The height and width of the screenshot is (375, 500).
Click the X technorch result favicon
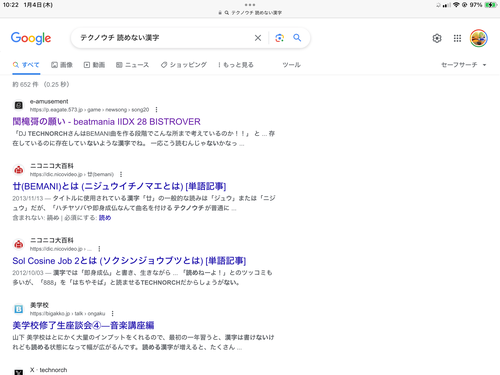19,371
